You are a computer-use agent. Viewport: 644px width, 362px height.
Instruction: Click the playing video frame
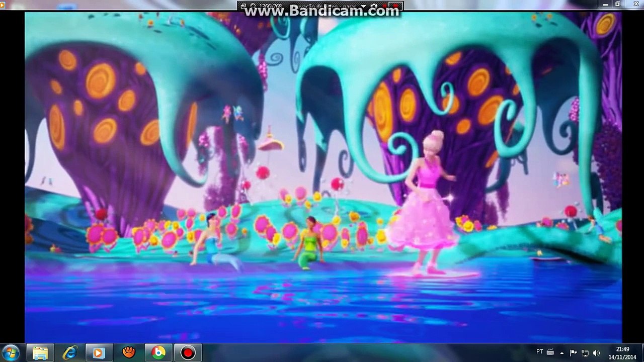pyautogui.click(x=323, y=177)
